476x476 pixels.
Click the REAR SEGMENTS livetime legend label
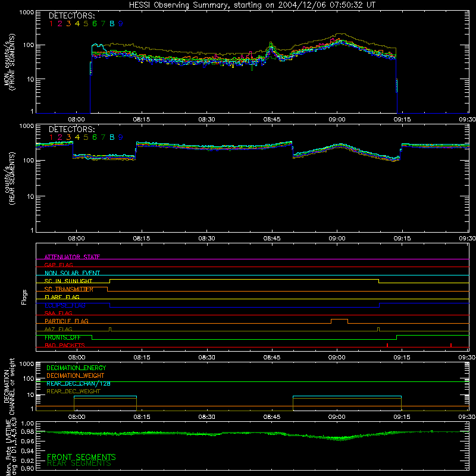click(79, 464)
